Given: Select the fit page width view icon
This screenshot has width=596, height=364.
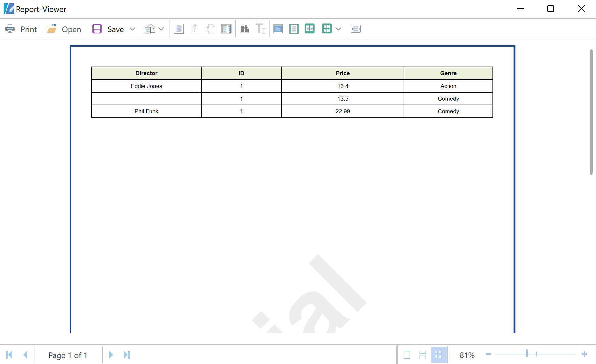Looking at the screenshot, I should click(278, 29).
